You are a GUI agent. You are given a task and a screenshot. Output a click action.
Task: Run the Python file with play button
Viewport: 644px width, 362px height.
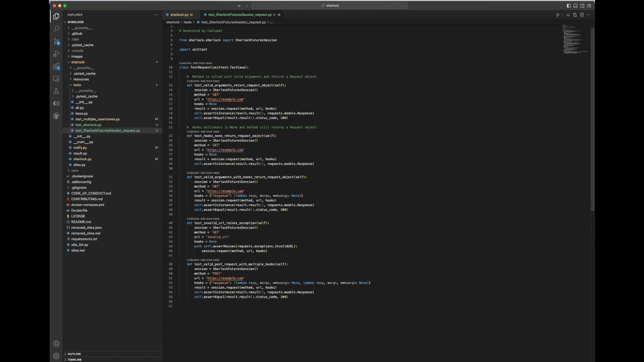pyautogui.click(x=557, y=15)
